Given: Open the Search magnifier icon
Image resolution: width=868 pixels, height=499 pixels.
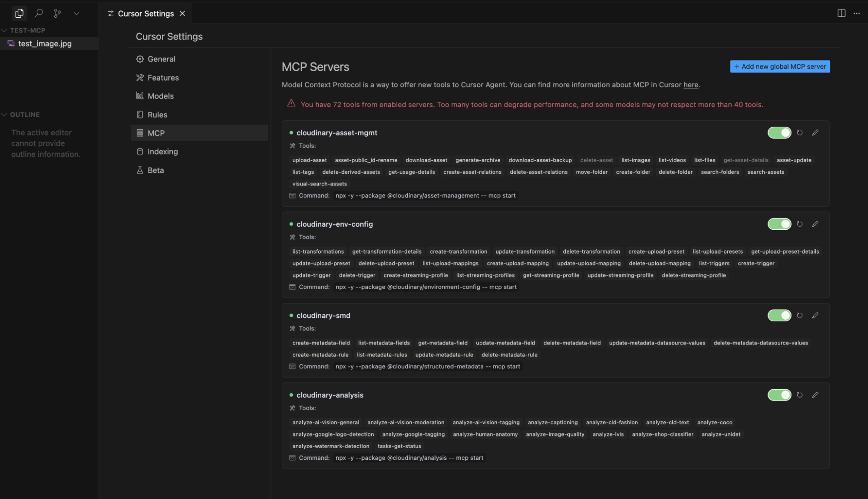Looking at the screenshot, I should 39,13.
